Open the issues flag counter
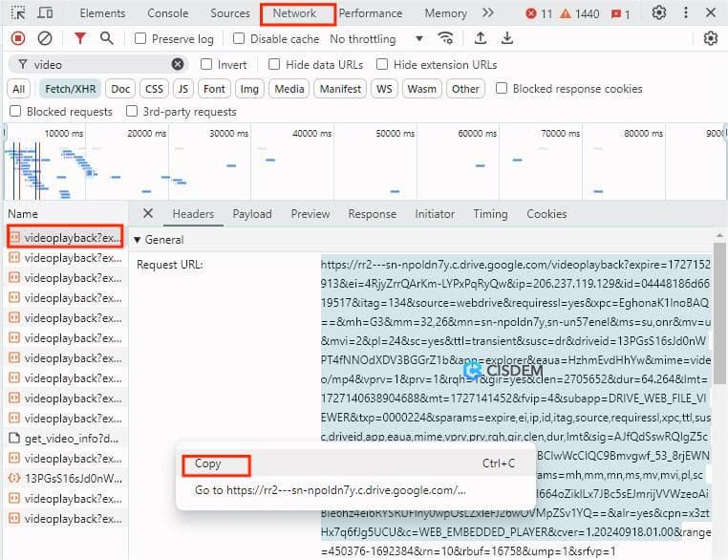 620,14
